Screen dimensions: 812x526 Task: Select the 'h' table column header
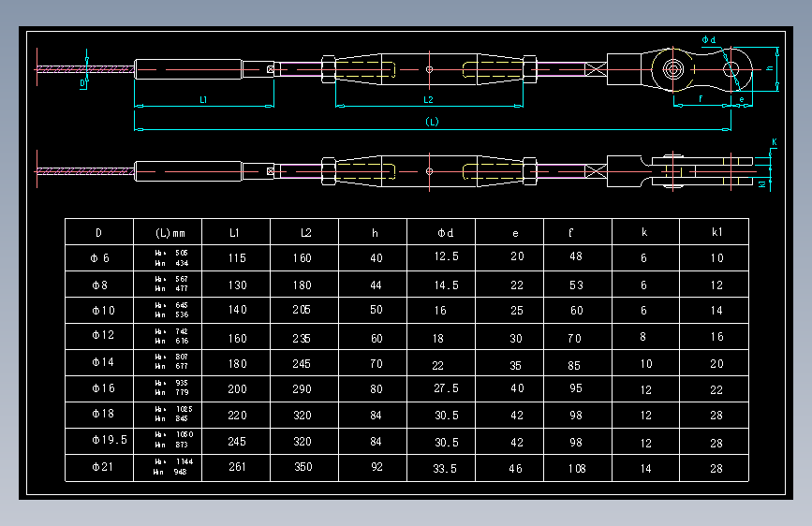click(375, 233)
